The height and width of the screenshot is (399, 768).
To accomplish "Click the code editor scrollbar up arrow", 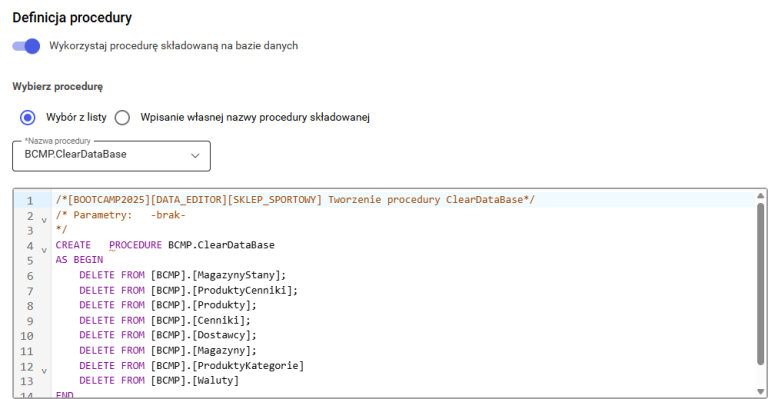I will (x=760, y=196).
